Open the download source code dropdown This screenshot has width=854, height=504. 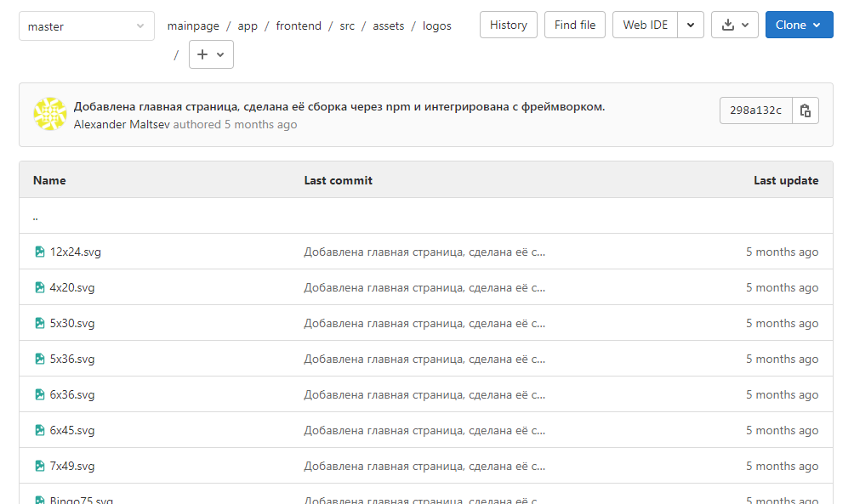coord(733,25)
